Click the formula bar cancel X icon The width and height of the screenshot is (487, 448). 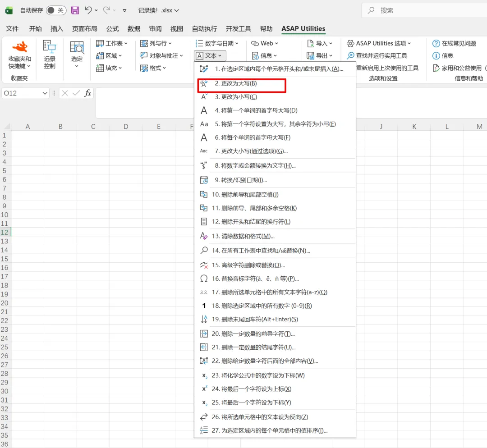pyautogui.click(x=64, y=93)
